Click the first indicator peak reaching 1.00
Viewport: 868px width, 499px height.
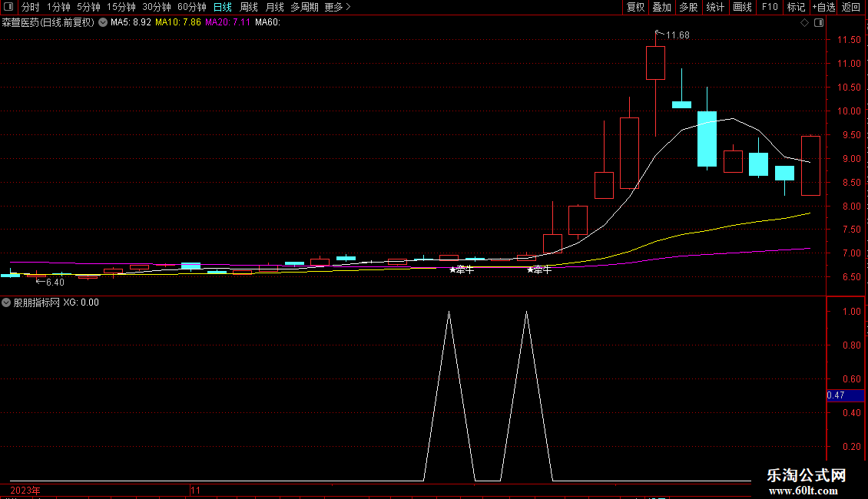(449, 313)
